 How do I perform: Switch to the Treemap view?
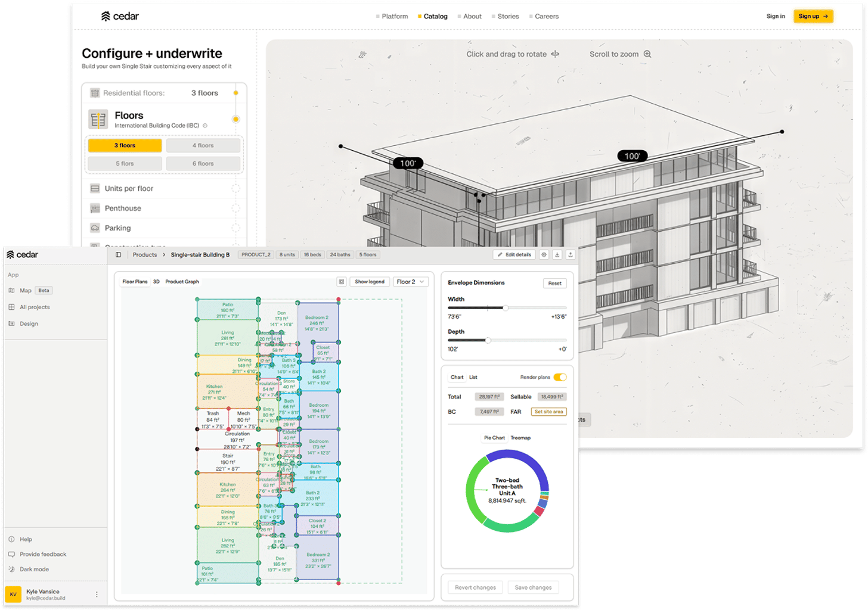point(520,438)
